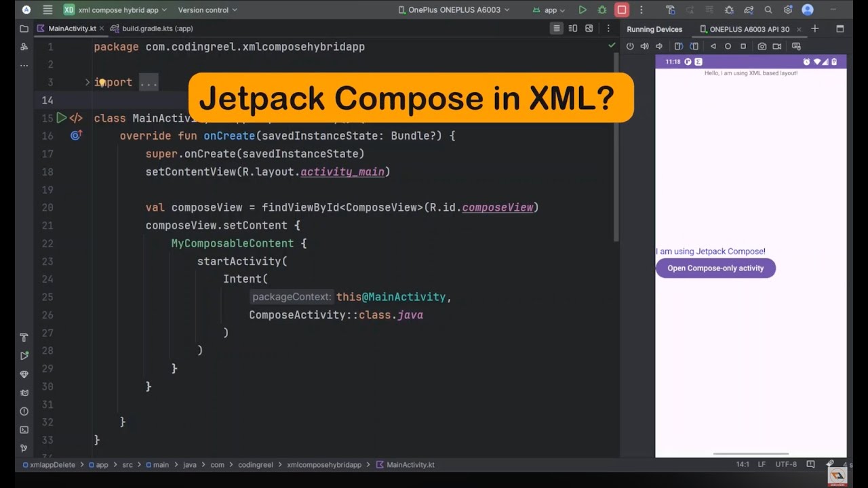The height and width of the screenshot is (488, 868).
Task: Add a new running device with plus icon
Action: (815, 28)
